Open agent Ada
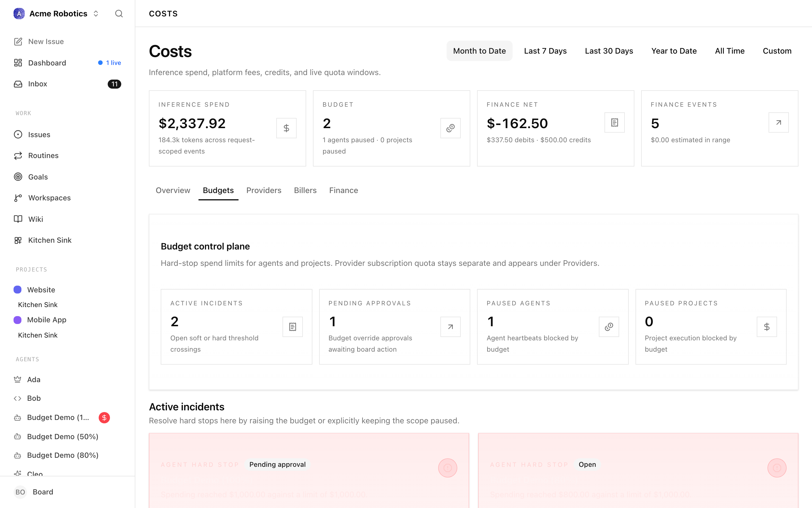Screen dimensions: 812x508 67,379
